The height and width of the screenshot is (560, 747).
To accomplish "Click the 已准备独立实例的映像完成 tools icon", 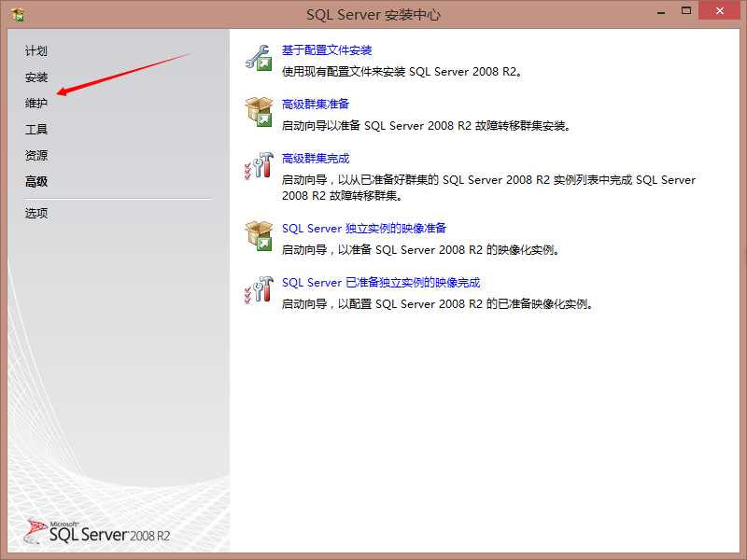I will coord(259,289).
